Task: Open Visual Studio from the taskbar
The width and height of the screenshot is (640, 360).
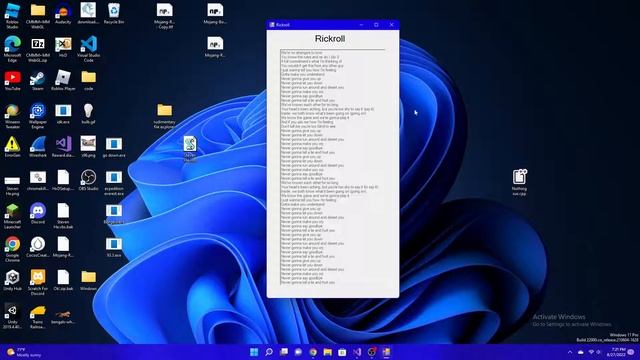Action: point(357,352)
